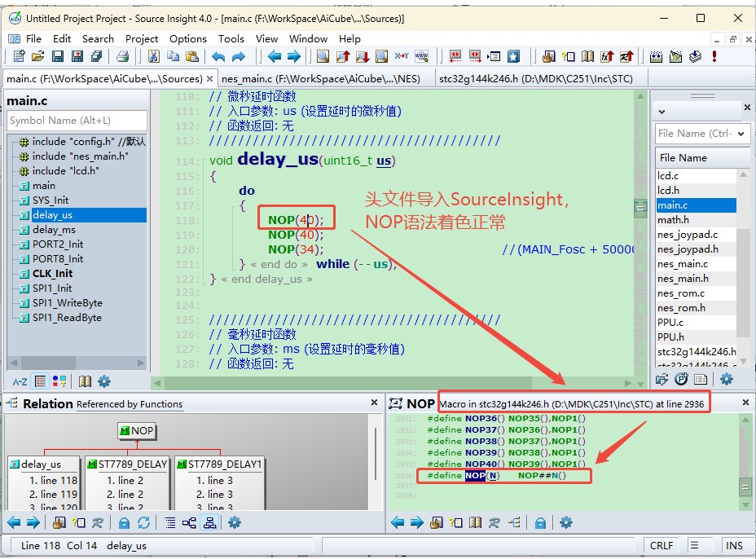Click the ST7789_DELAY1 node in Relation graph
756x559 pixels.
click(219, 464)
